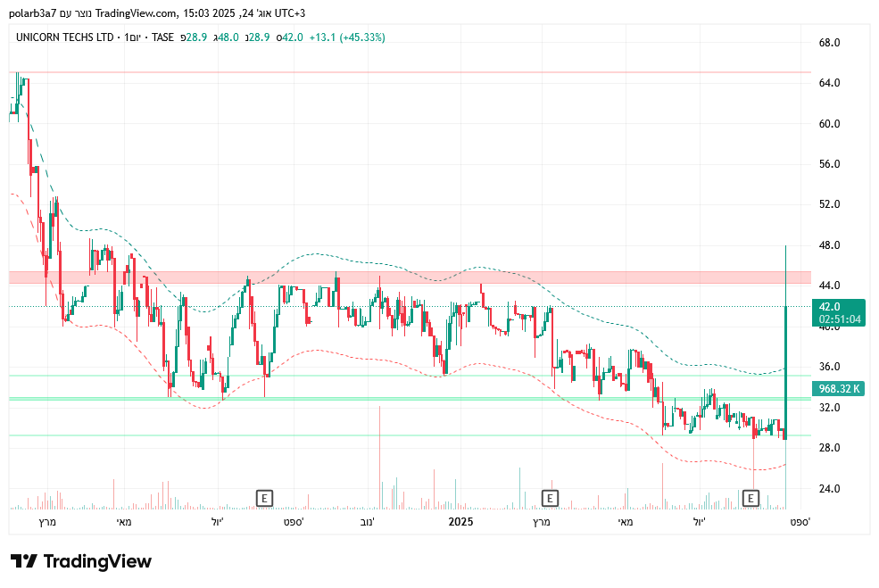Screen dimensions: 879x588
Task: Click the 48.0 price axis label
Action: (829, 245)
